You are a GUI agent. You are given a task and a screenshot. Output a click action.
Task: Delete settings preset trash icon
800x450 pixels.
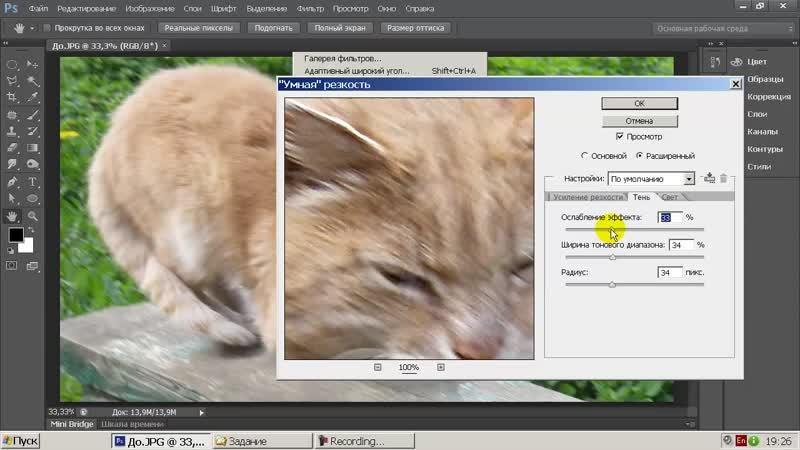pos(723,178)
